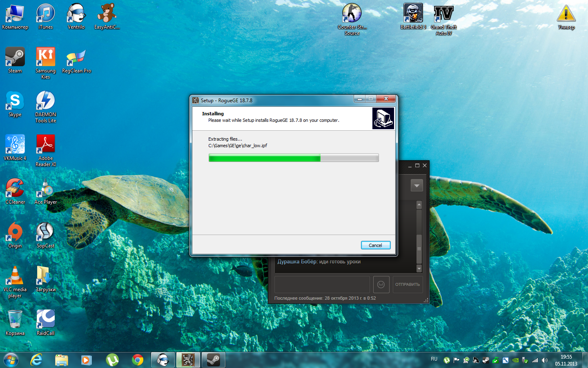Image resolution: width=588 pixels, height=368 pixels.
Task: Open VLC media player shortcut
Action: tap(15, 282)
